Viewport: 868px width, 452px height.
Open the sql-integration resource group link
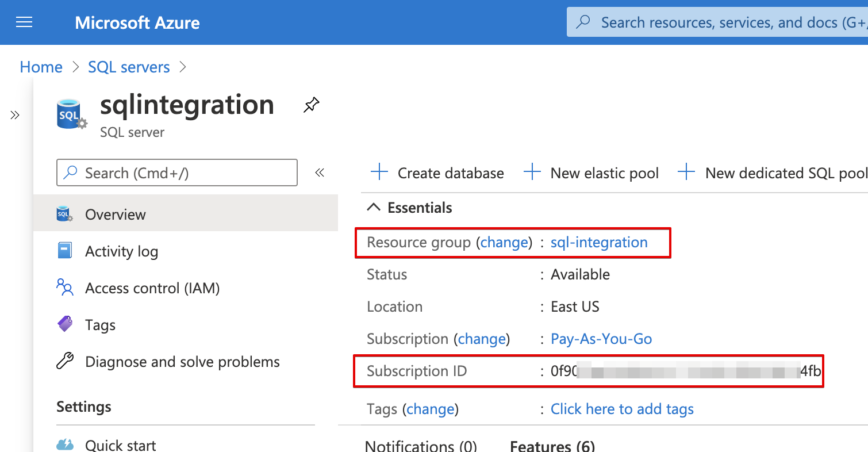599,242
